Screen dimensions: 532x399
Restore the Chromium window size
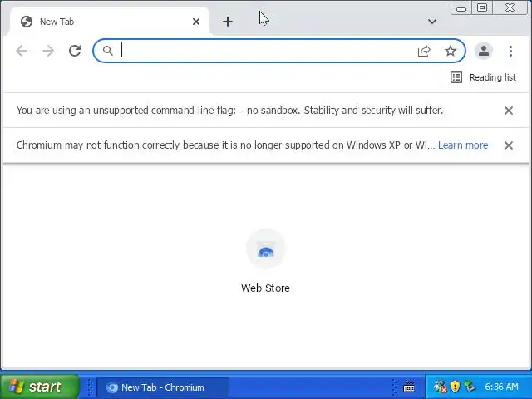point(482,7)
